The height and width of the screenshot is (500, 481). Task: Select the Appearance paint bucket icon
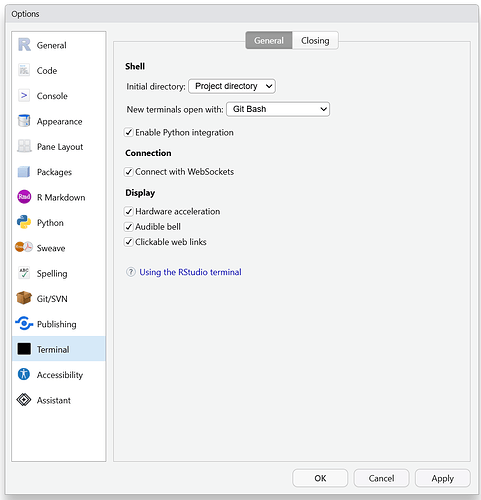[x=24, y=121]
